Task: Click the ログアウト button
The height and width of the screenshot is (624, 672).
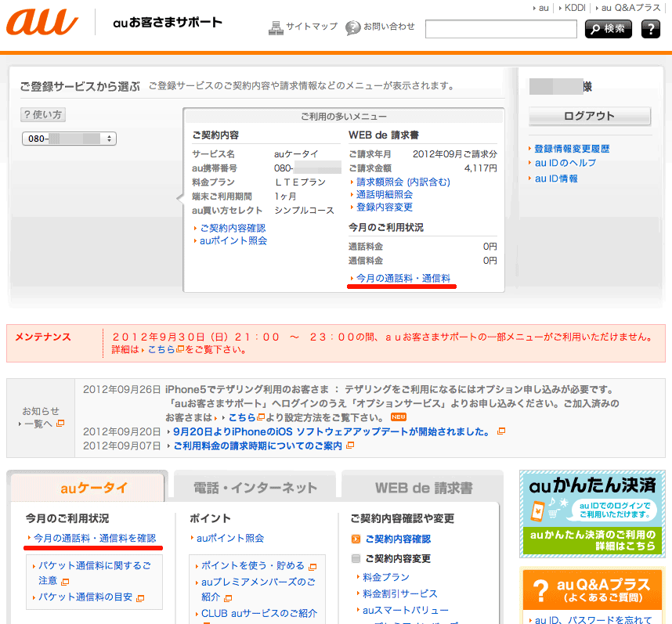Action: [589, 116]
